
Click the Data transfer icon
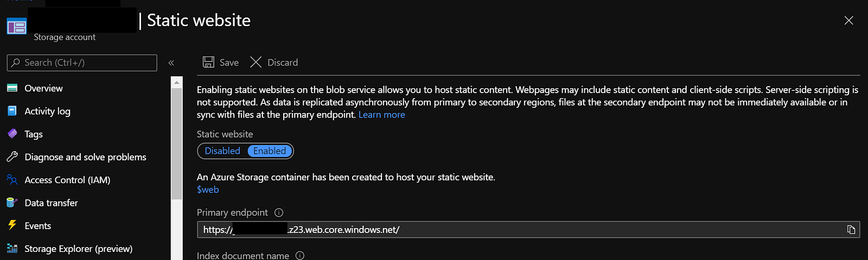tap(12, 203)
